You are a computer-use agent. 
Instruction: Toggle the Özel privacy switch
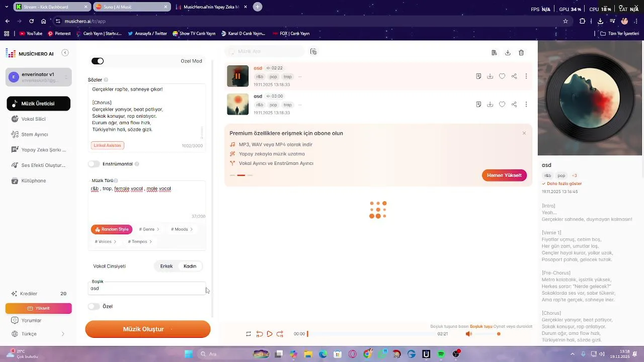94,306
